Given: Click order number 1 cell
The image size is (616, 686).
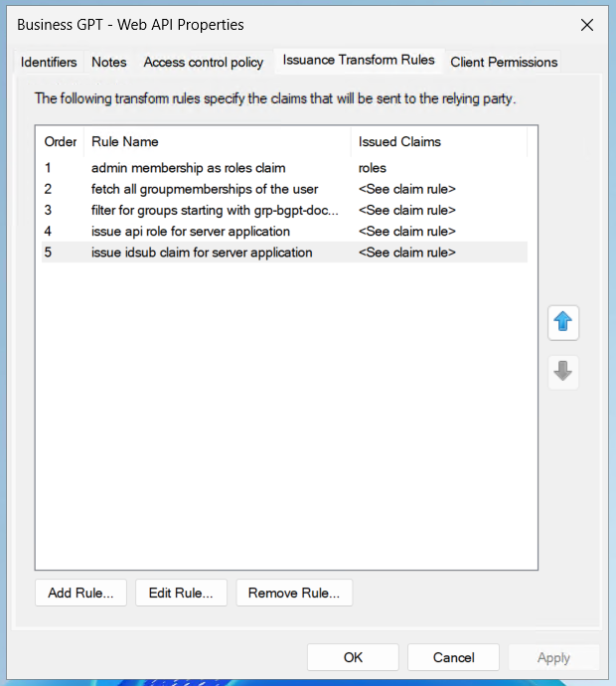Looking at the screenshot, I should (48, 168).
